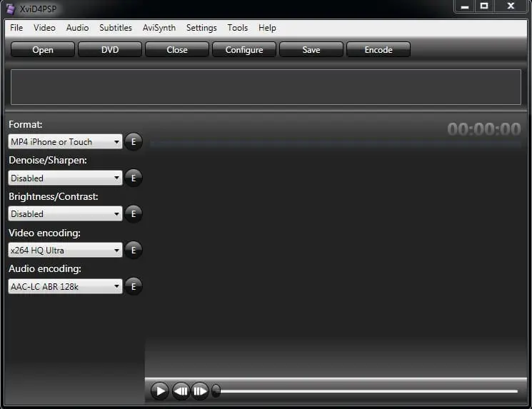Click the Close toolbar button
Screen dimensions: 532x409
[x=177, y=50]
